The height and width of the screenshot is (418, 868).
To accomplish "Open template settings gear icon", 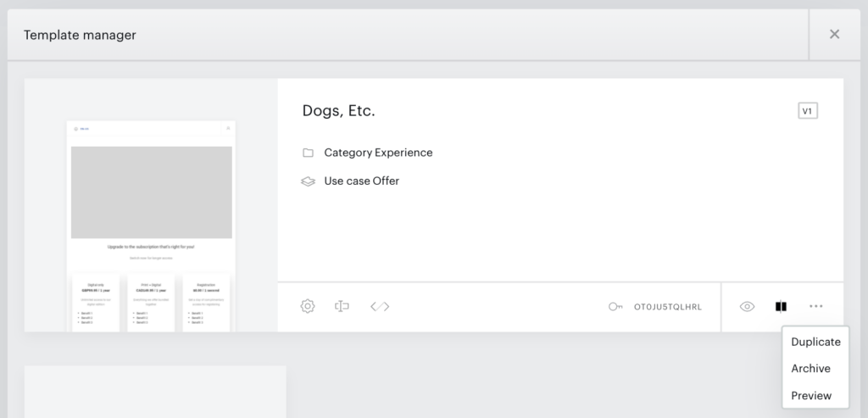I will pos(308,306).
